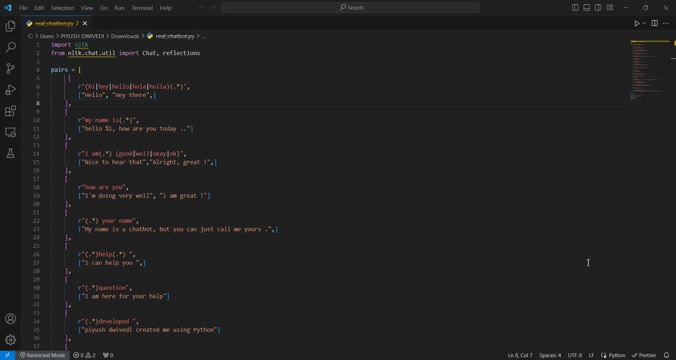
Task: Open the Terminal menu
Action: 142,8
